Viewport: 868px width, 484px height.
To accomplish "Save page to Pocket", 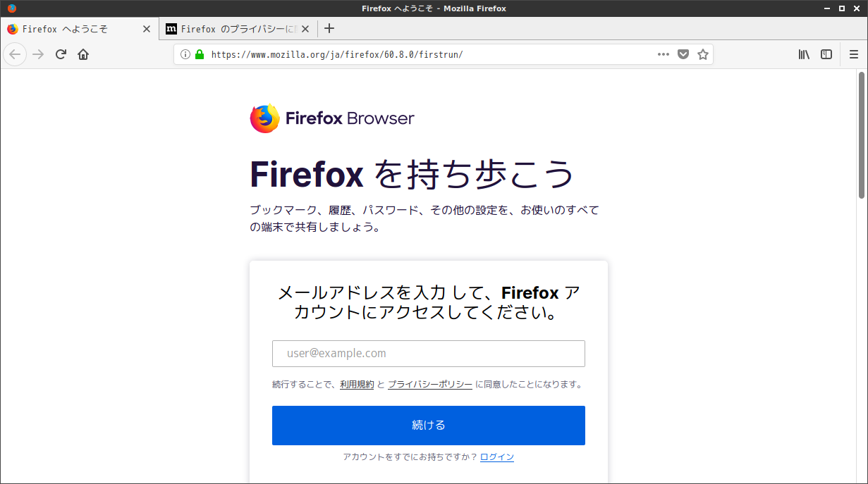I will [683, 54].
